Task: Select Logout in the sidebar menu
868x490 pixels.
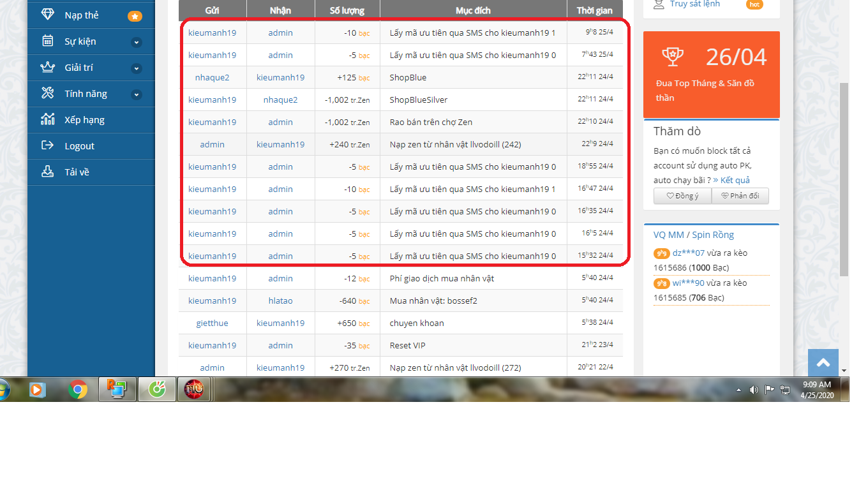Action: click(x=79, y=145)
